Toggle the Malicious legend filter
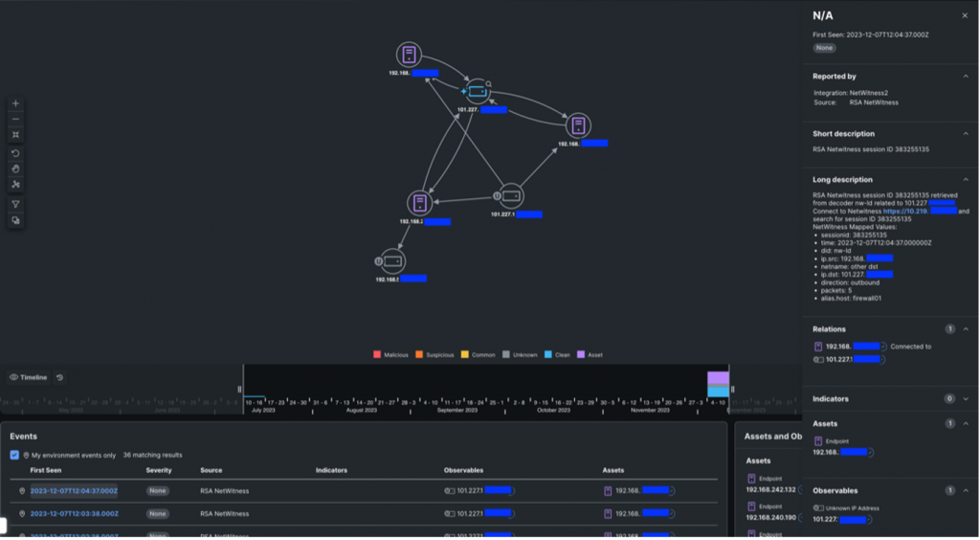980x540 pixels. coord(377,355)
